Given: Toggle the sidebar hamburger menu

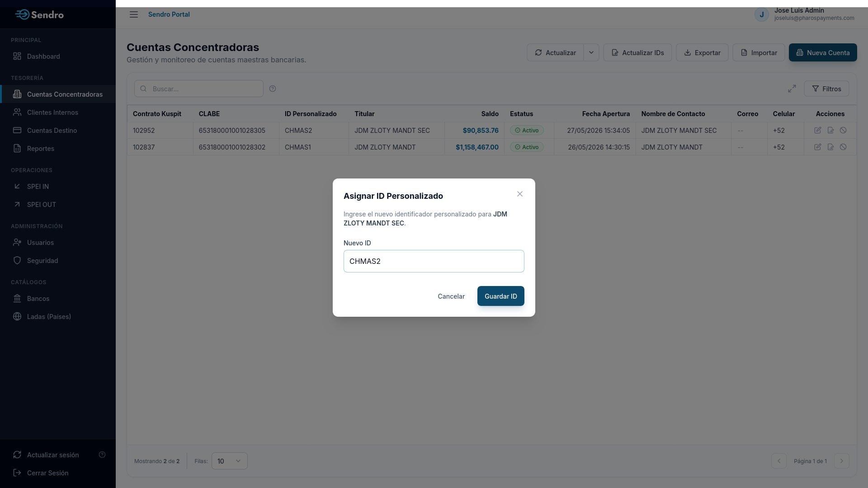Looking at the screenshot, I should 134,14.
